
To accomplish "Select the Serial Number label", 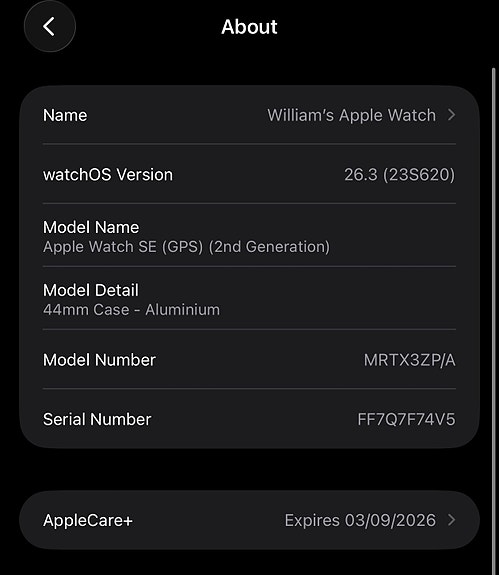I will 97,419.
